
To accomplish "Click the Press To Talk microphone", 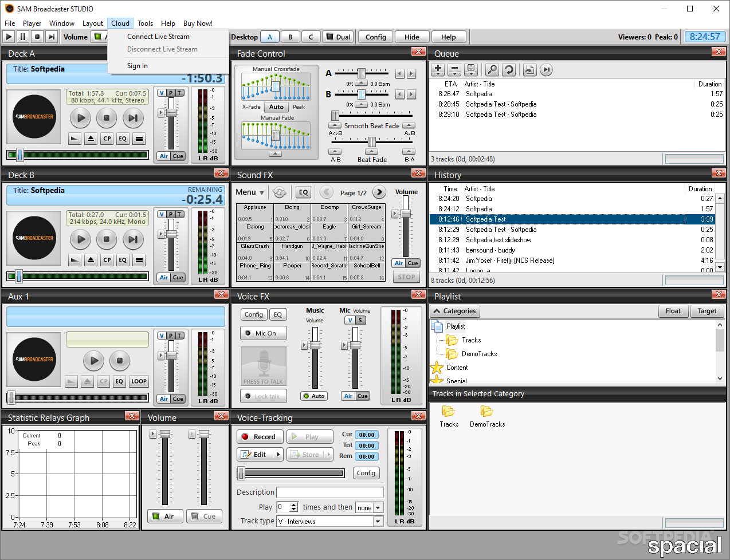I will pyautogui.click(x=264, y=366).
